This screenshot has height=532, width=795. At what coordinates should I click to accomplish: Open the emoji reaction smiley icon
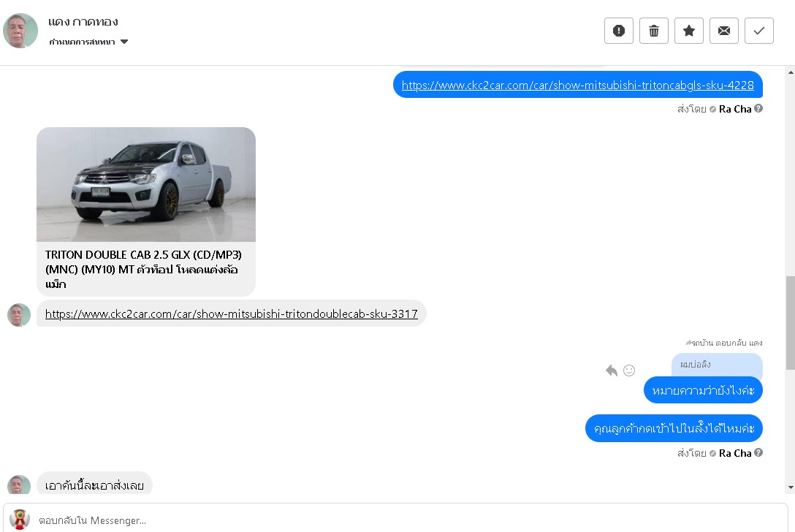pos(628,370)
